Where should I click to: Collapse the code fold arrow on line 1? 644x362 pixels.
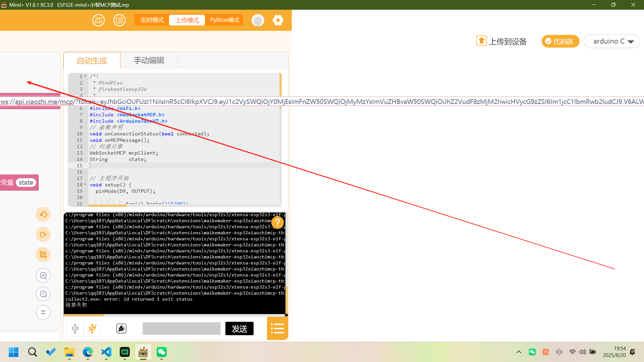(85, 76)
